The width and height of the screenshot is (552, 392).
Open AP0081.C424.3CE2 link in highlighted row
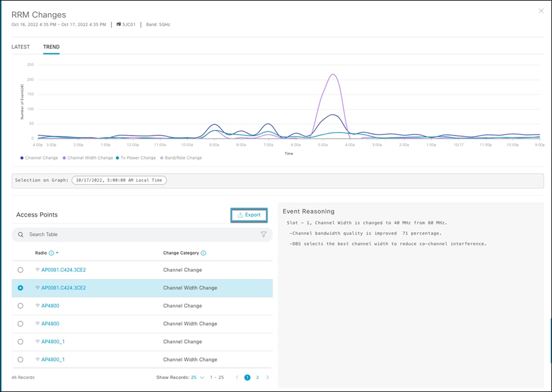pyautogui.click(x=63, y=288)
